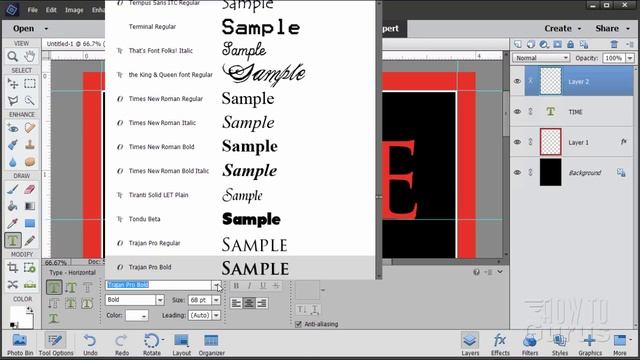This screenshot has height=360, width=640.
Task: Choose Times New Roman Bold font
Action: coord(240,147)
